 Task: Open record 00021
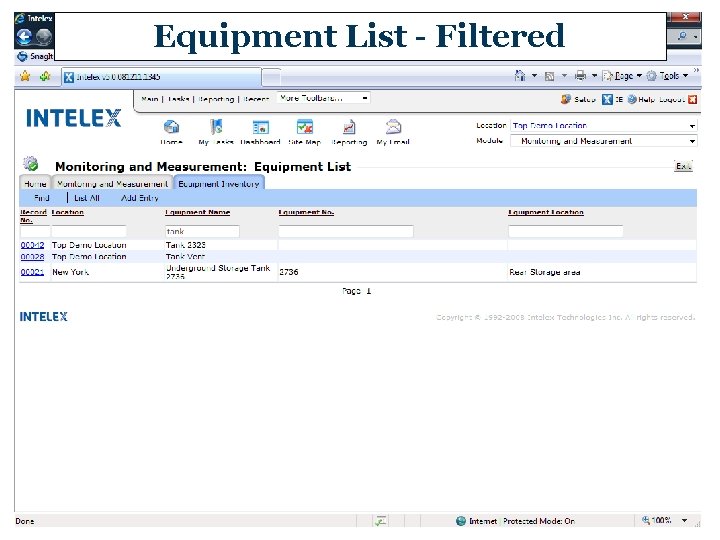click(x=32, y=272)
